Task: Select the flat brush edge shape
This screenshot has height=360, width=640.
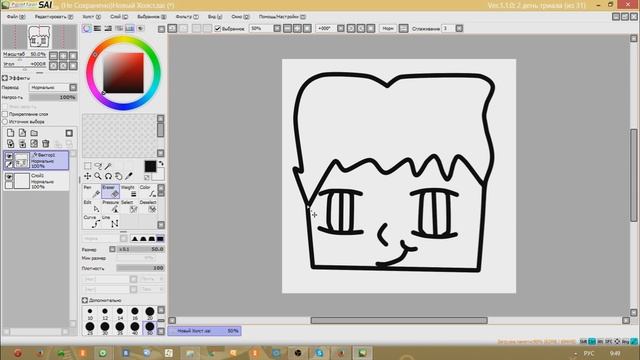Action: pos(160,239)
